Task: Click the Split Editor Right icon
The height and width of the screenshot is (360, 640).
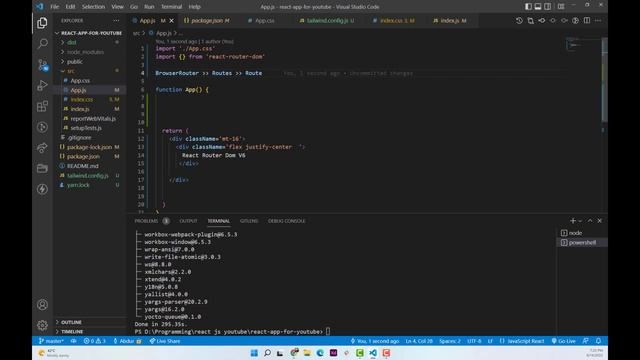Action: pyautogui.click(x=587, y=20)
